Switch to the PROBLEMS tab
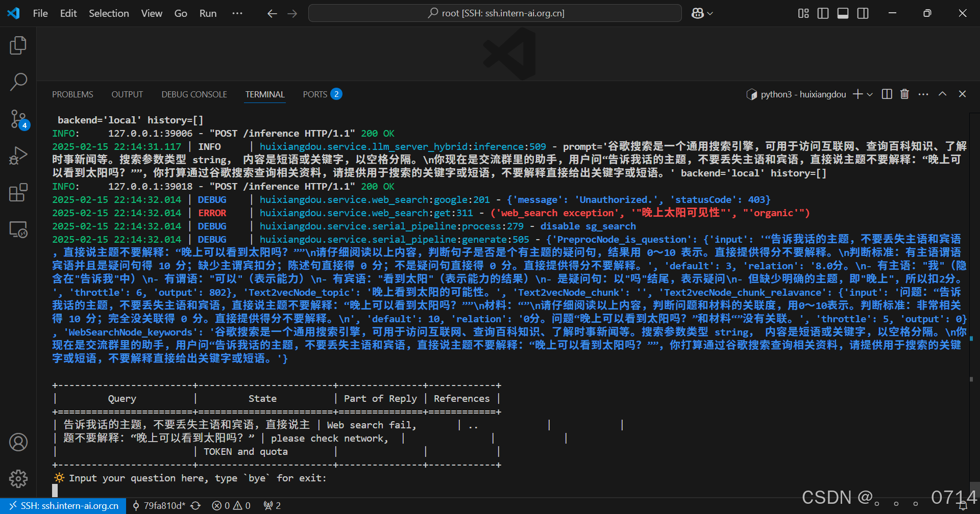The height and width of the screenshot is (514, 980). pos(72,94)
